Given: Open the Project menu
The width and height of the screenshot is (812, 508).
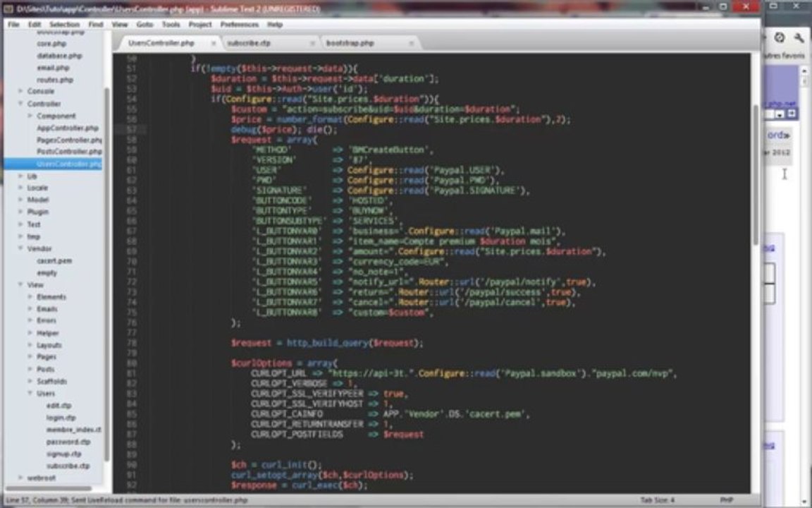Looking at the screenshot, I should (200, 25).
